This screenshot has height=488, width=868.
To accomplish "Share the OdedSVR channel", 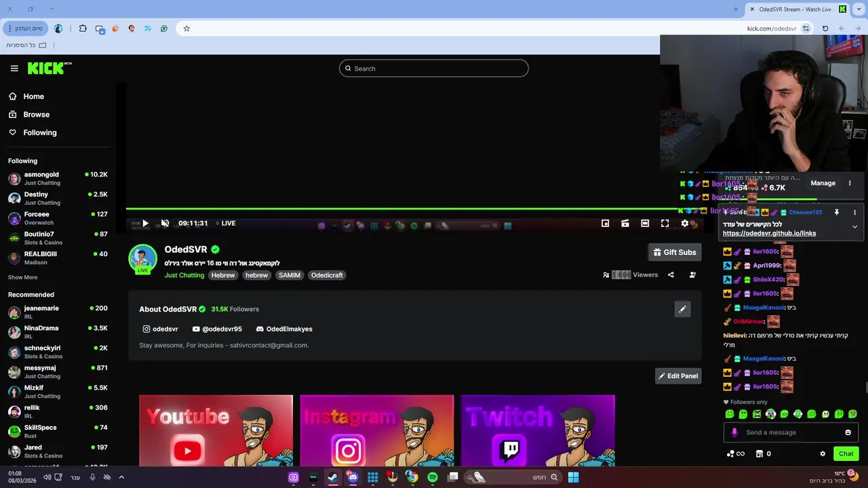I will click(671, 274).
